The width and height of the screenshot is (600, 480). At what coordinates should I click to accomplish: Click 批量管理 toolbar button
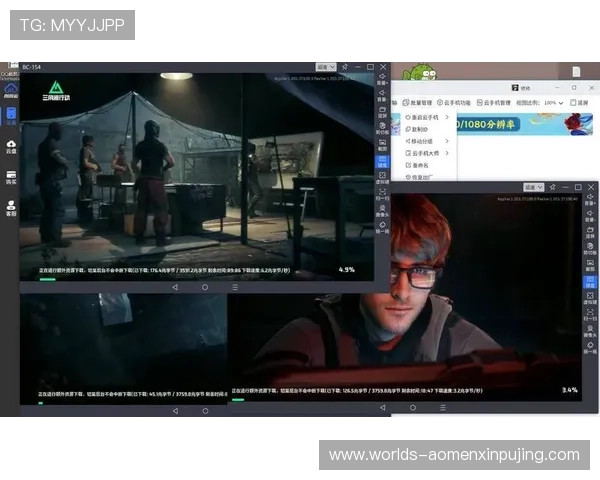[418, 102]
